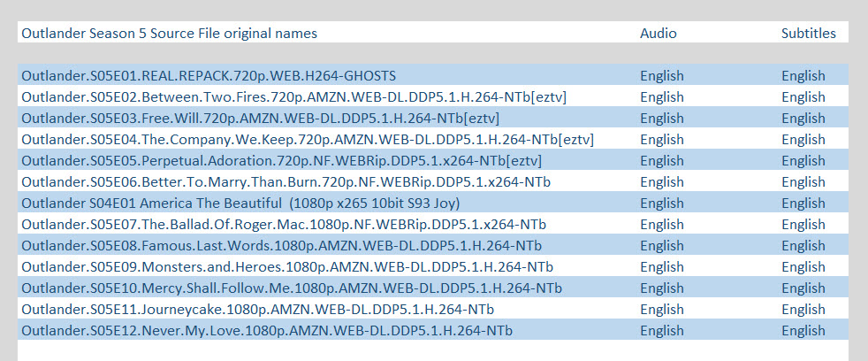Image resolution: width=868 pixels, height=361 pixels.
Task: Click Audio 'English' in the S05E12 row
Action: (x=661, y=331)
